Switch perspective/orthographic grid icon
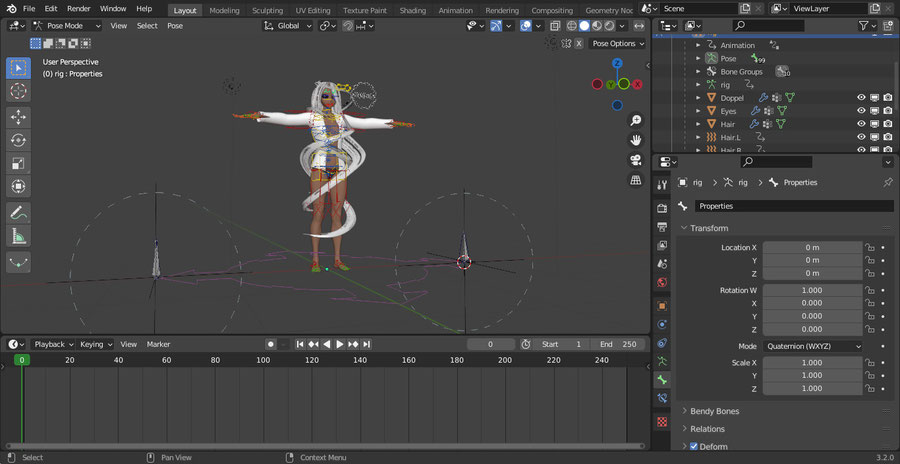The image size is (900, 464). click(x=635, y=180)
